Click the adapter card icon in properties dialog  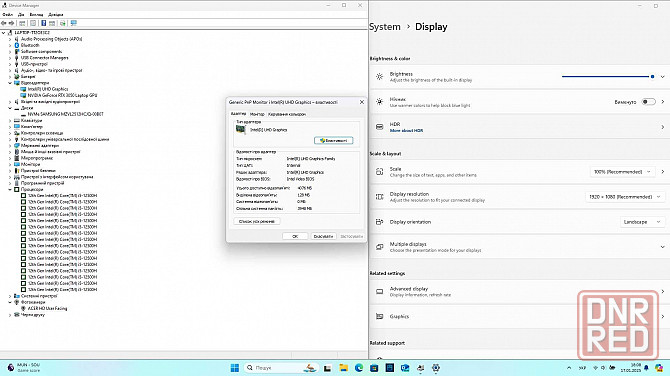(x=241, y=129)
